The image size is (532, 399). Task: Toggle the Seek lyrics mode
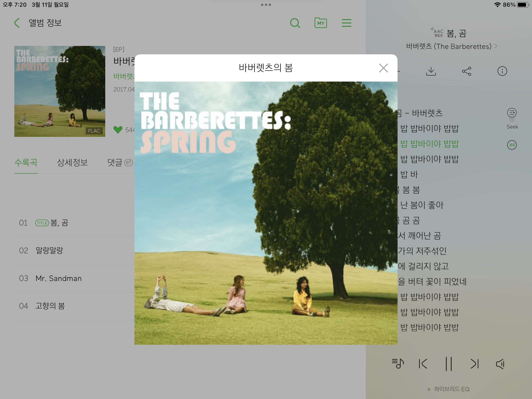coord(512,118)
